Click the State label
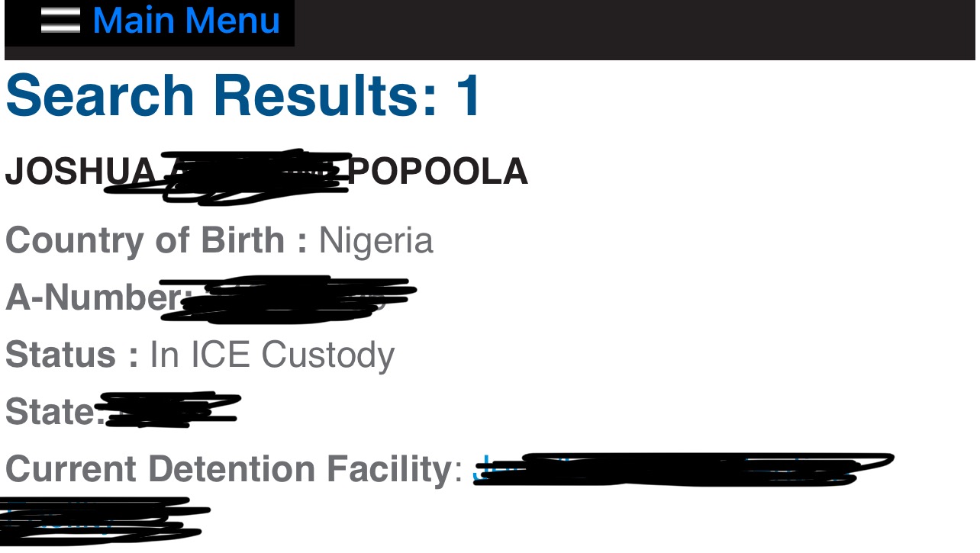Image resolution: width=980 pixels, height=553 pixels. pos(52,412)
